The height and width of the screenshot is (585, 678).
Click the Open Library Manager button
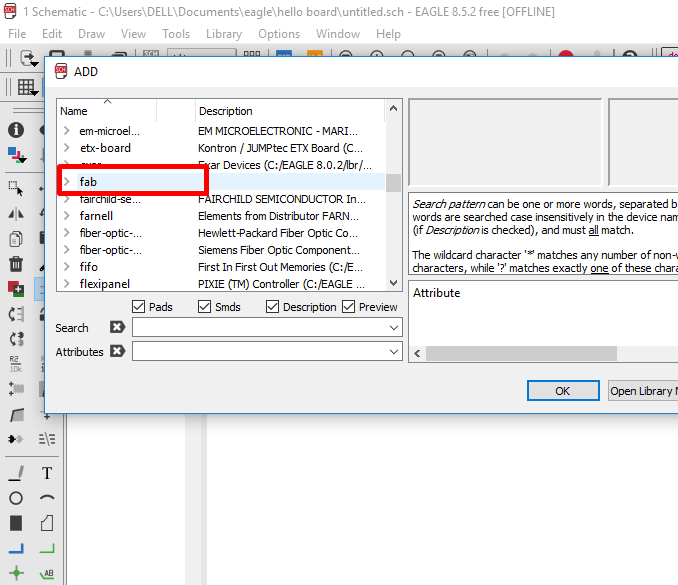(x=643, y=391)
